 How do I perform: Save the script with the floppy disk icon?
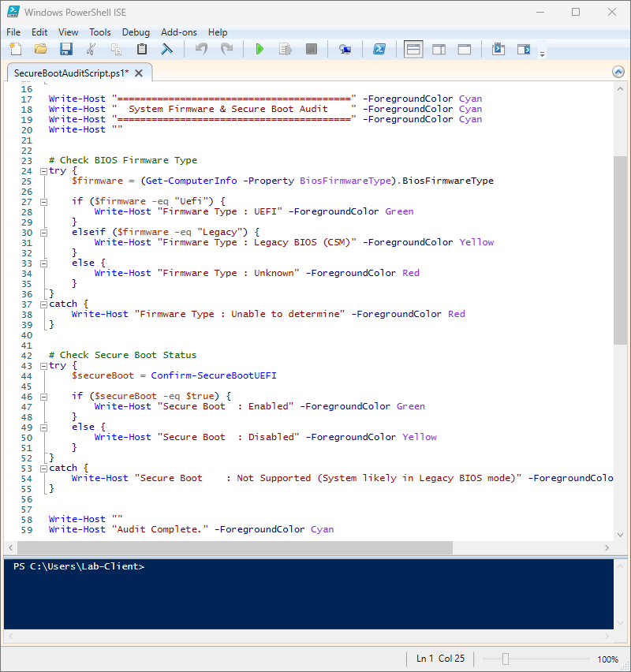click(x=66, y=49)
